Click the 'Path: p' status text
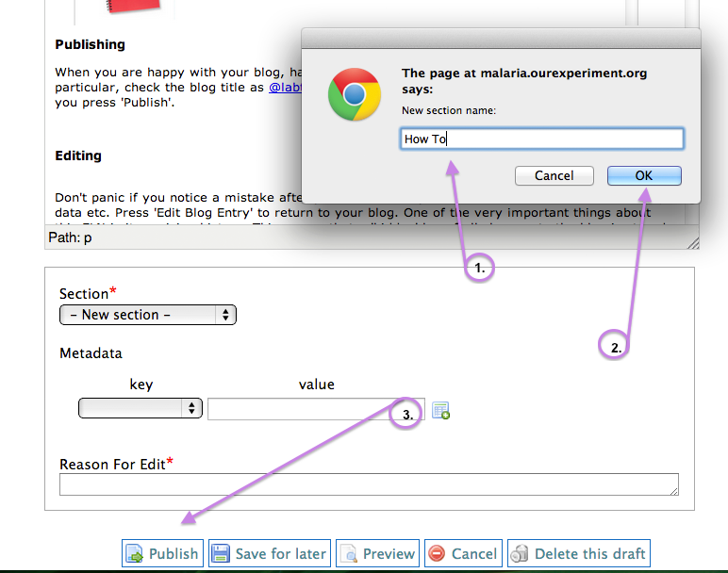 coord(70,237)
